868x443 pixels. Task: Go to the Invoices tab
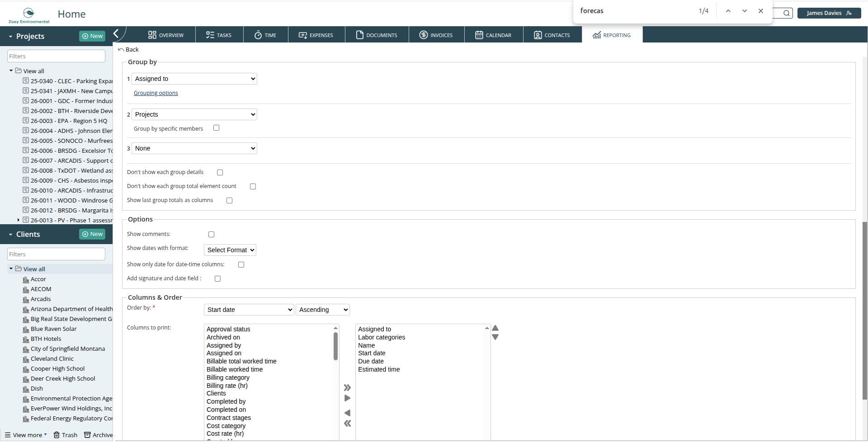pos(436,35)
